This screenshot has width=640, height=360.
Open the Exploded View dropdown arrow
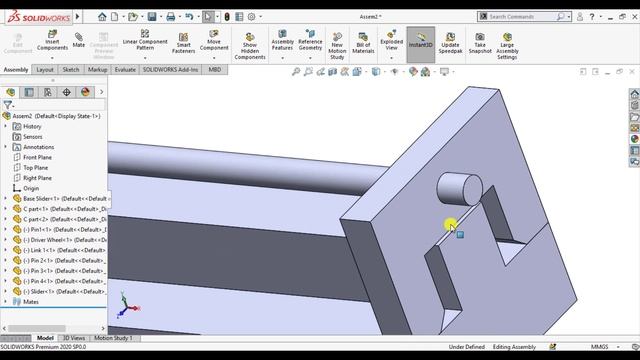[391, 58]
